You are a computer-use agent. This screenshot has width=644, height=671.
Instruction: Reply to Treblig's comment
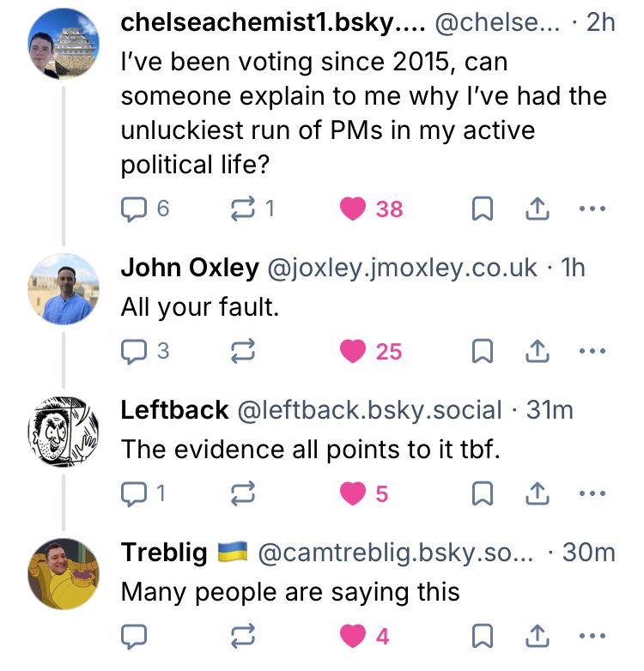tap(134, 636)
